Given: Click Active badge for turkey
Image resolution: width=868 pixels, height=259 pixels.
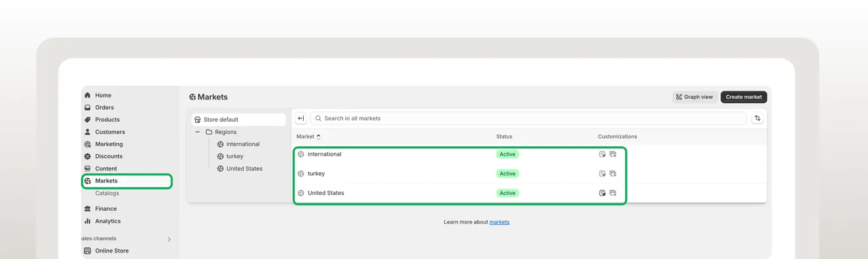Looking at the screenshot, I should click(508, 173).
